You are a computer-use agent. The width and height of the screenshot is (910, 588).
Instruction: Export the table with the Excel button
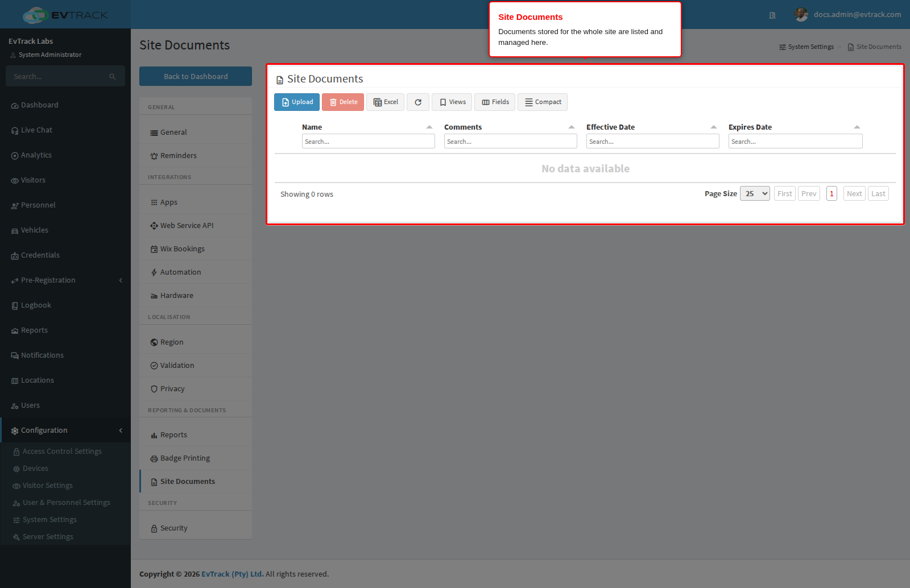[386, 102]
